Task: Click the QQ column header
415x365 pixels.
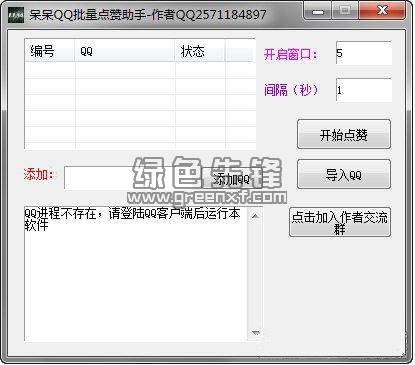Action: [x=125, y=51]
